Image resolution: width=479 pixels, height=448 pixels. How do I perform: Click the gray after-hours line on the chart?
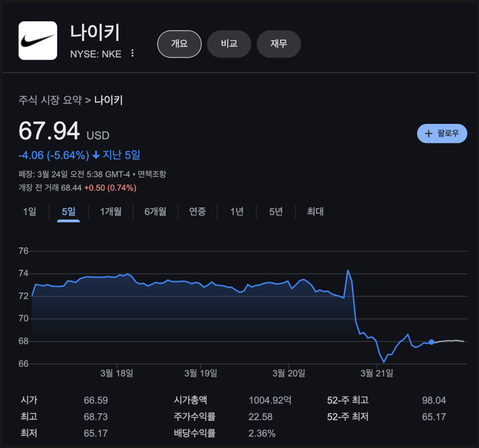pos(449,341)
